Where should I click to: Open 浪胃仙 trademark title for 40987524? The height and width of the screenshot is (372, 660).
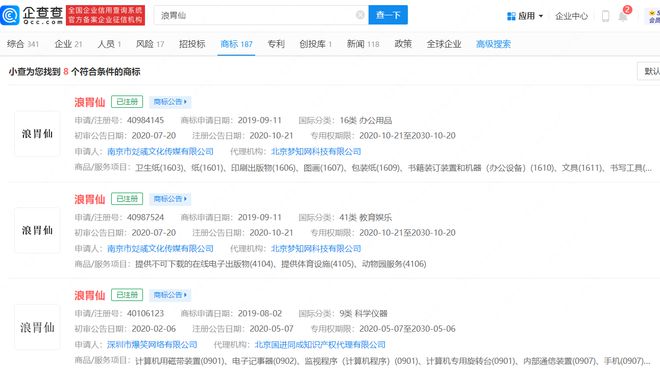(x=90, y=199)
